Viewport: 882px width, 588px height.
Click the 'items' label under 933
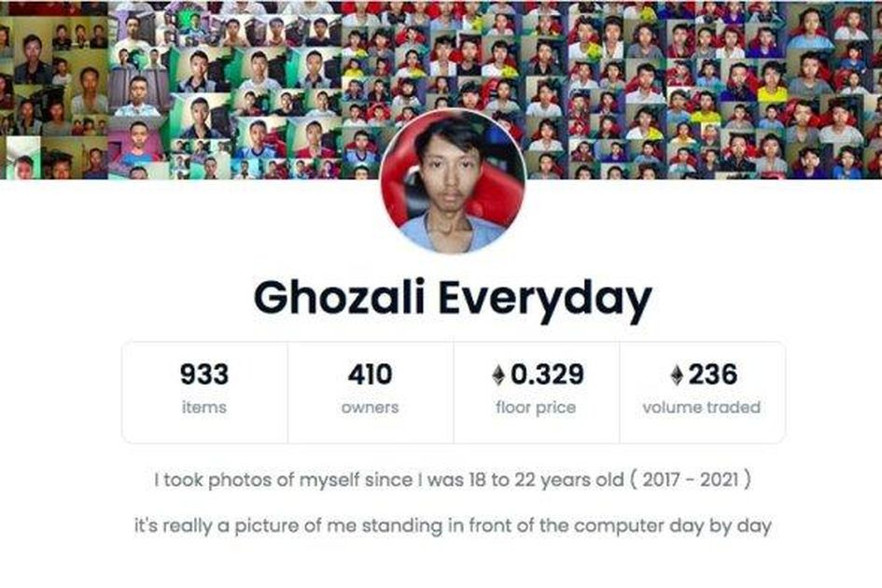point(204,407)
